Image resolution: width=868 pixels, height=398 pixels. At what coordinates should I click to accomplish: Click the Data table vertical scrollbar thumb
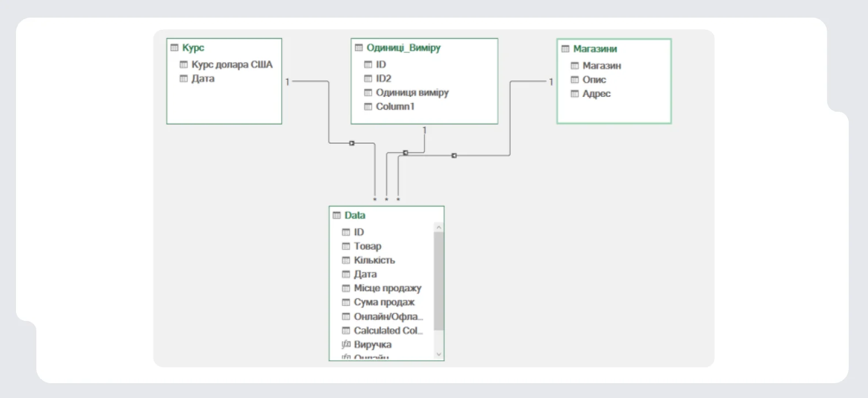[439, 281]
